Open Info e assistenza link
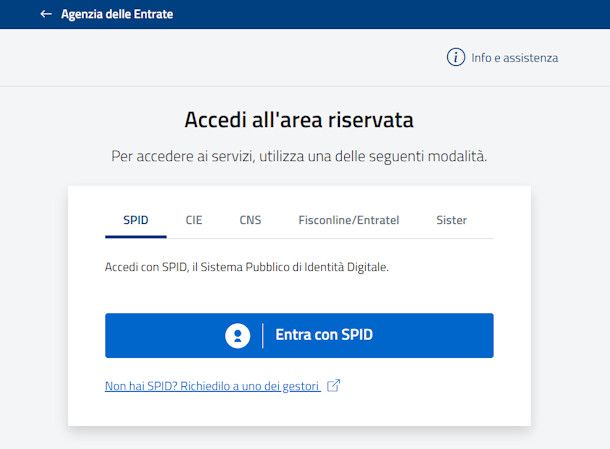 click(x=515, y=58)
